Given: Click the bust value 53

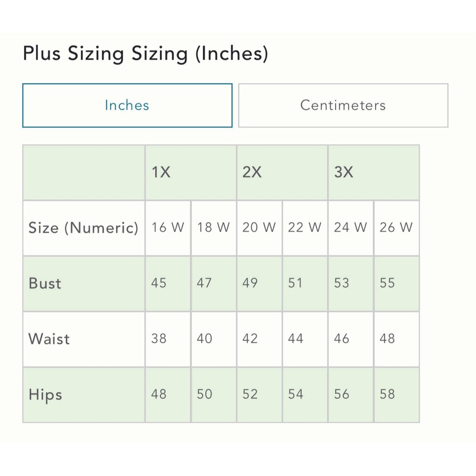Looking at the screenshot, I should click(x=342, y=283).
